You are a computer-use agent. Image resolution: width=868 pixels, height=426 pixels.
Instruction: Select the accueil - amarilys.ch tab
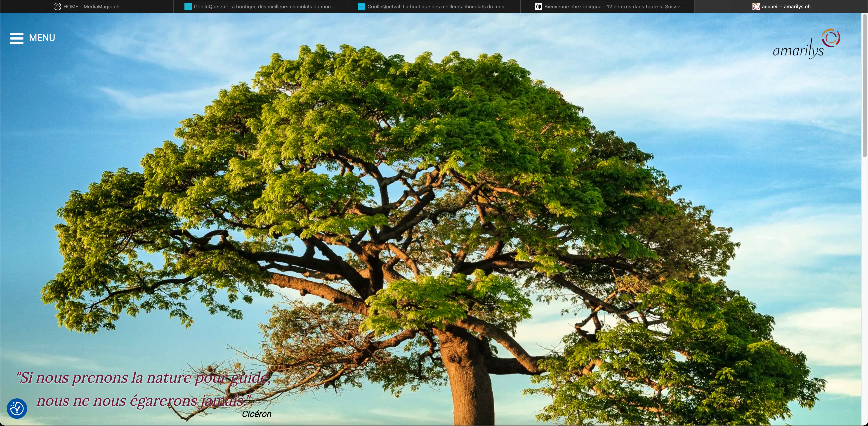point(781,6)
